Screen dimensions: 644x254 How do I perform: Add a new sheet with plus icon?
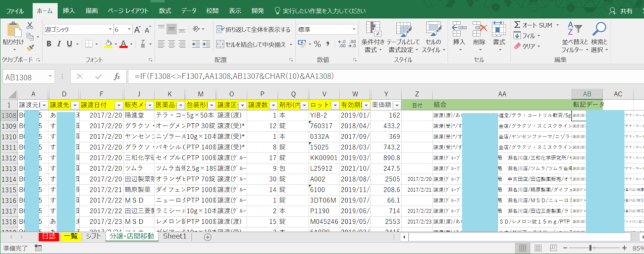(x=208, y=237)
